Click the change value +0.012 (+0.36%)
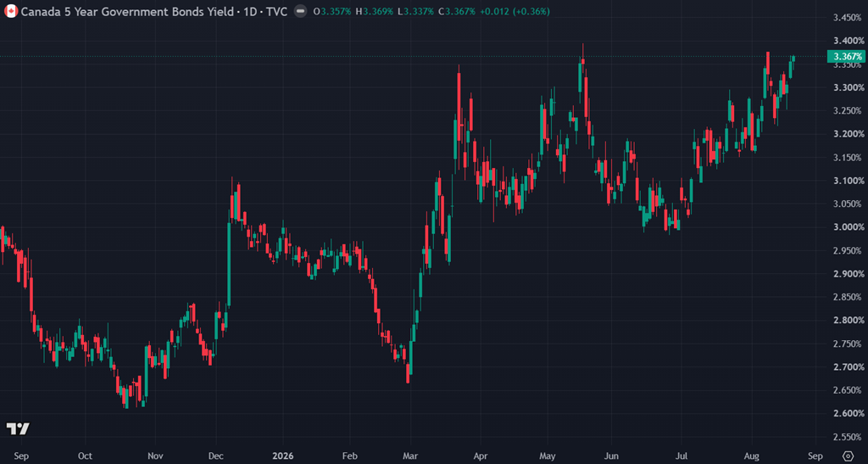868x464 pixels. pos(515,11)
